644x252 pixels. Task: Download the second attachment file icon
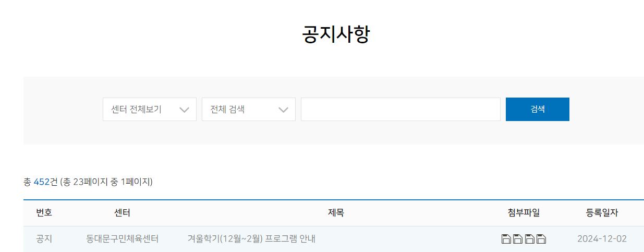pyautogui.click(x=518, y=239)
